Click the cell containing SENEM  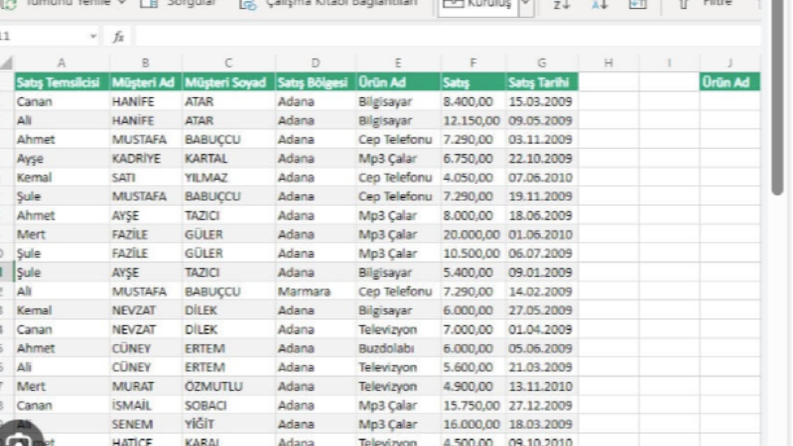146,424
